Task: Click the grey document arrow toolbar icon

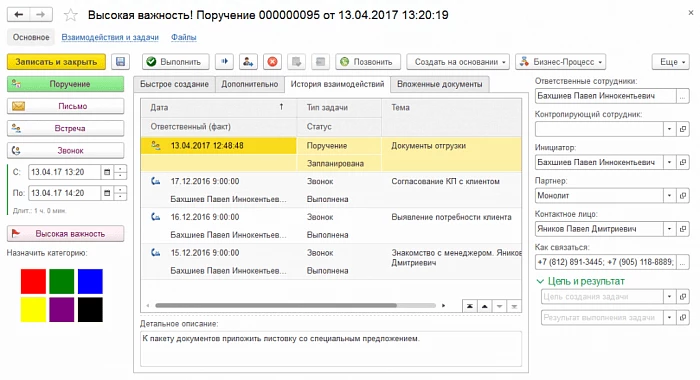Action: [296, 62]
